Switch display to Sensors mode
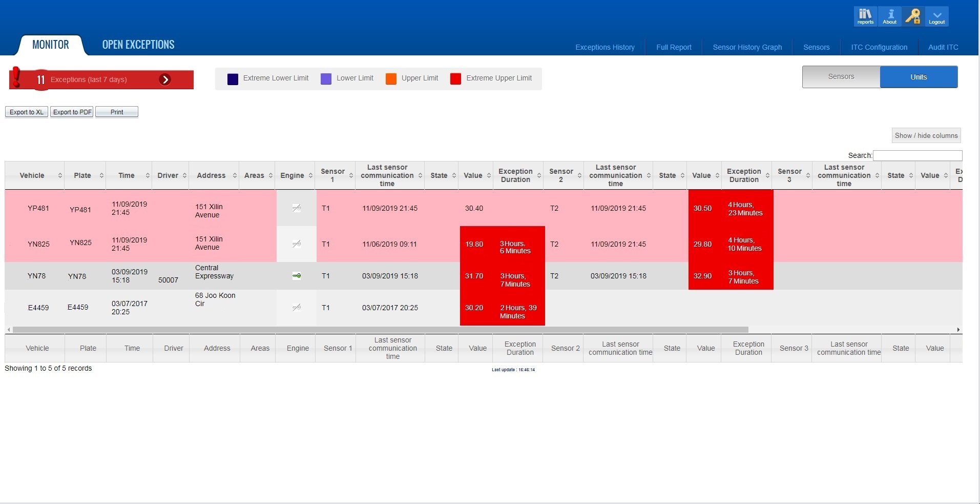This screenshot has height=504, width=980. pos(840,76)
